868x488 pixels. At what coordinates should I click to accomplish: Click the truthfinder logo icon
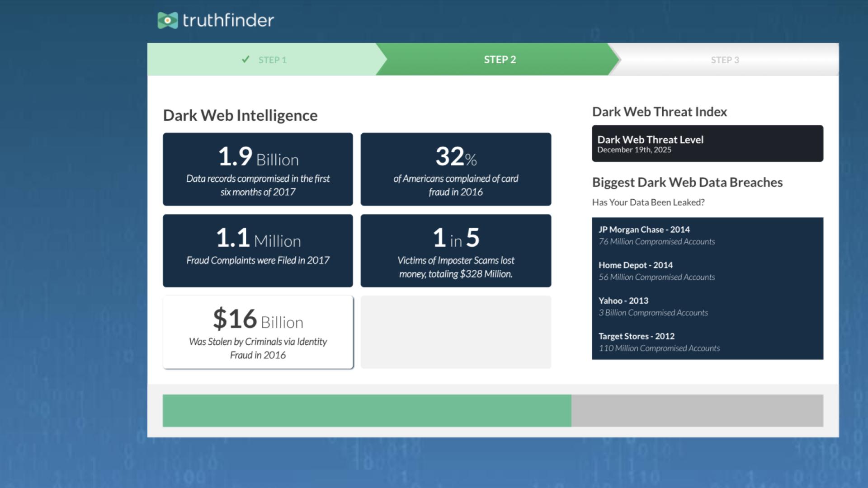click(x=168, y=20)
